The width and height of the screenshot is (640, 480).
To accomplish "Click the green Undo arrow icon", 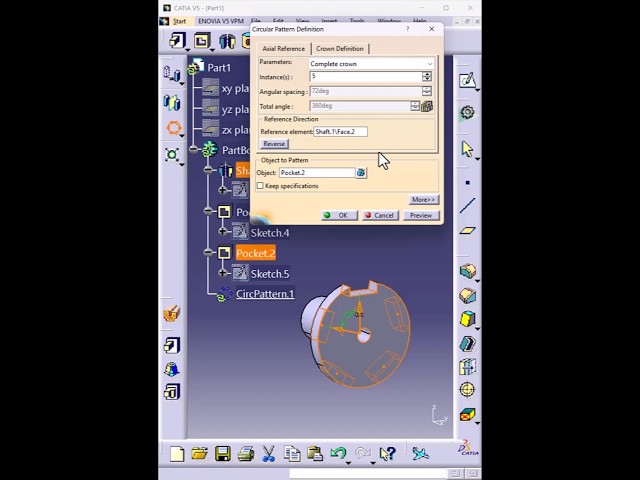I will pos(338,453).
